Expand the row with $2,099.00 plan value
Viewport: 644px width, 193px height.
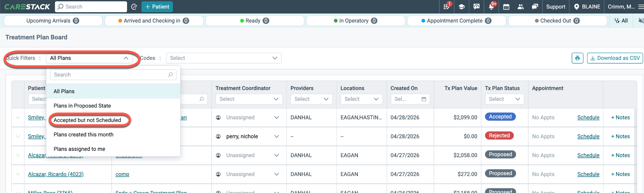[x=18, y=118]
